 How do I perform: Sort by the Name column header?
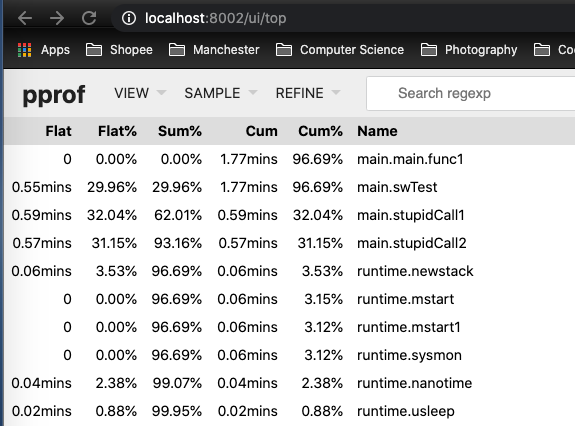tap(377, 131)
